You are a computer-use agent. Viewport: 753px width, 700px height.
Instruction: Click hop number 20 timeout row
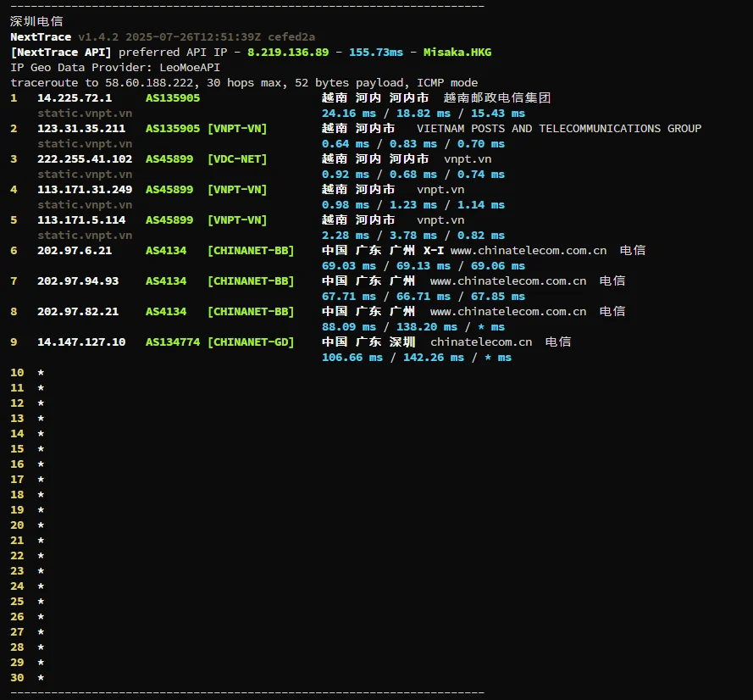coord(27,525)
